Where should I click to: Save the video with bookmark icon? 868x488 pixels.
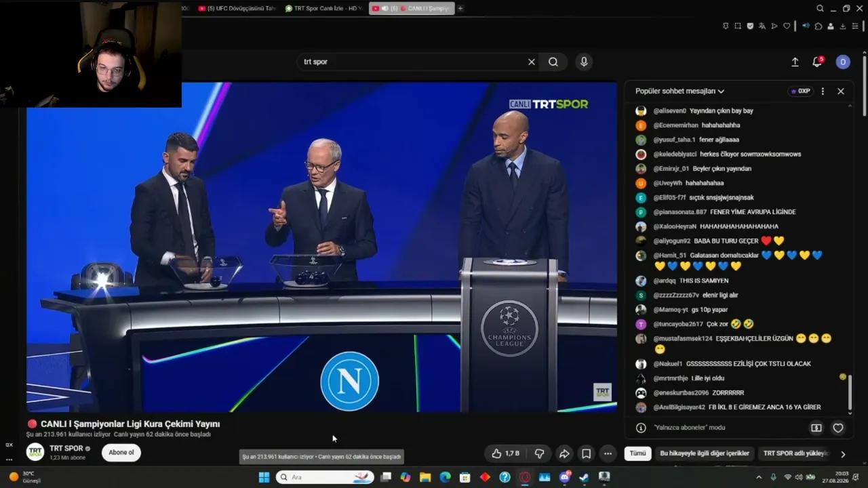click(587, 453)
